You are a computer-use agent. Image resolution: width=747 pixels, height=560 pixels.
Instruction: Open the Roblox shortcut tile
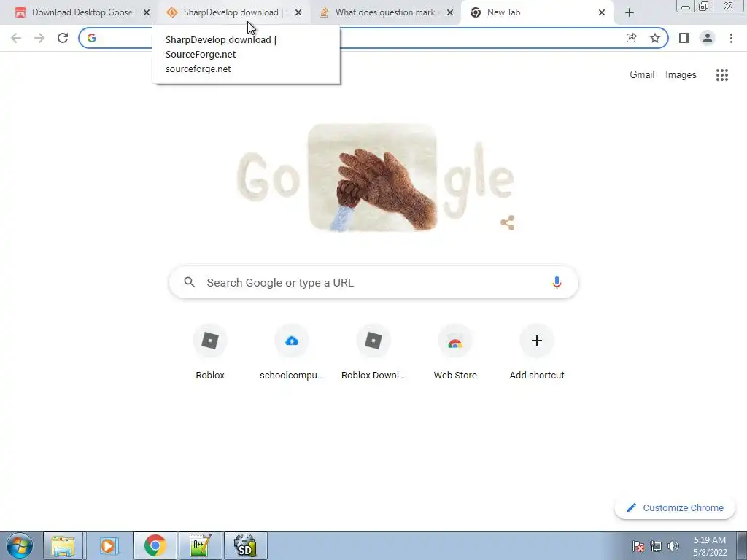tap(210, 353)
